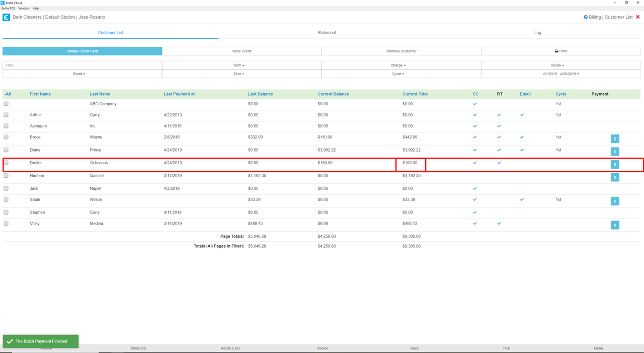Select Vicky Medina's row checkbox
The width and height of the screenshot is (644, 353).
pos(6,224)
